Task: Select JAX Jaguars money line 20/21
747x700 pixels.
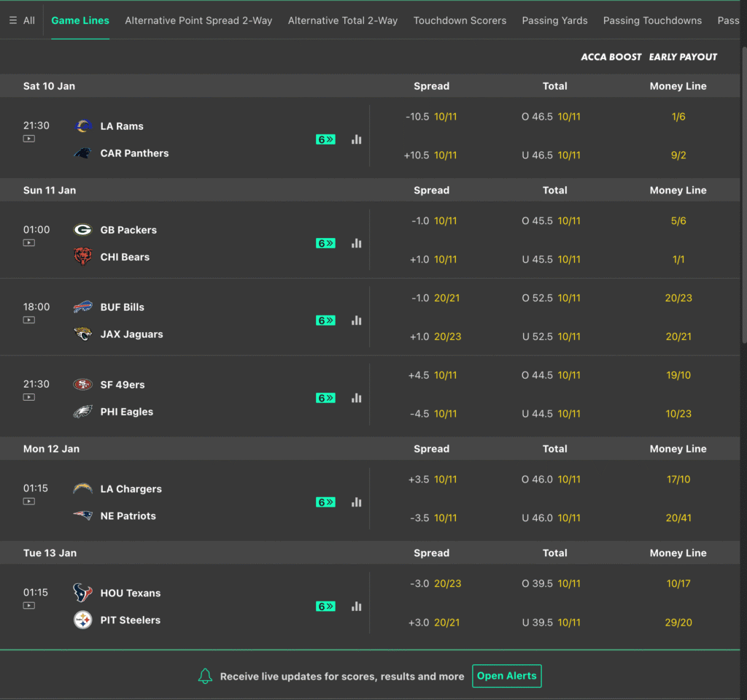Action: point(678,336)
